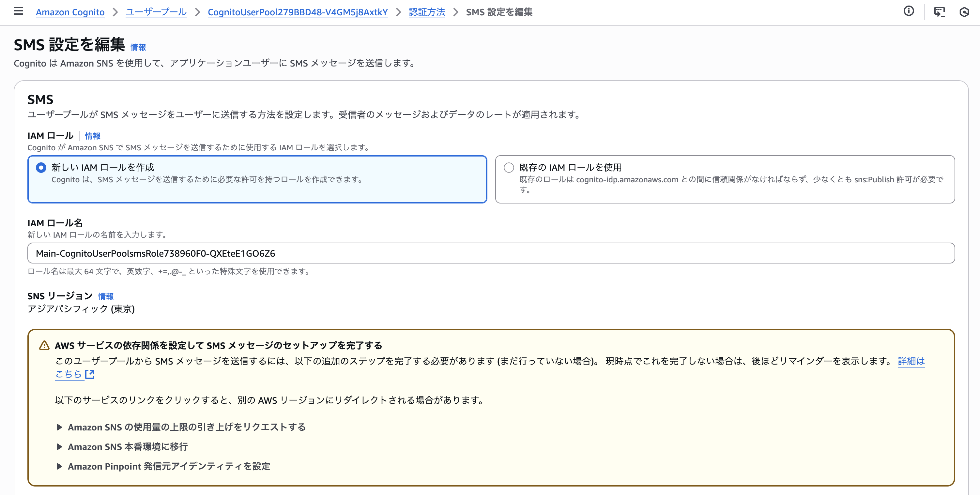
Task: Open the hamburger navigation menu
Action: (x=18, y=11)
